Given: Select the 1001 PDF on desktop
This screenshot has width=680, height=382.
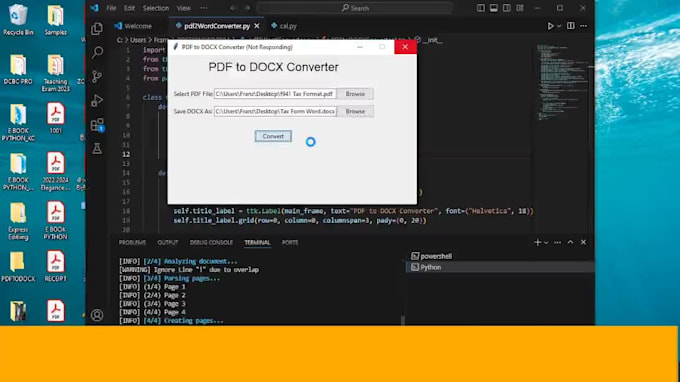Looking at the screenshot, I should (56, 118).
